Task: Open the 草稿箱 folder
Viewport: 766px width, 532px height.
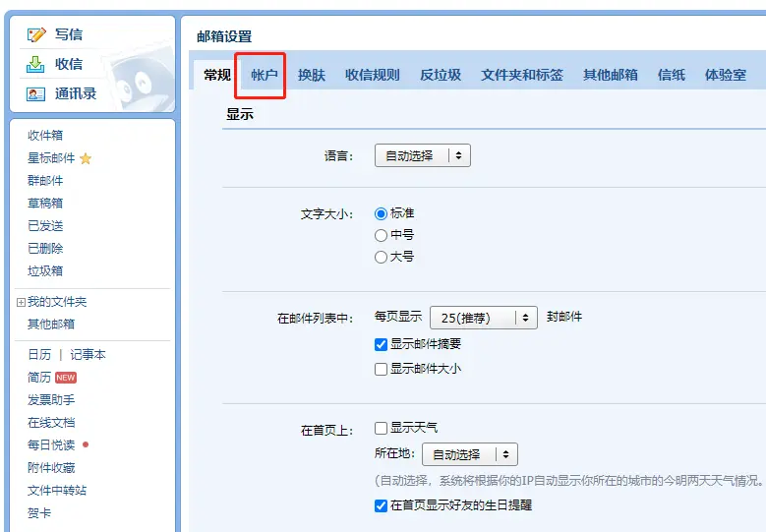Action: pyautogui.click(x=45, y=204)
